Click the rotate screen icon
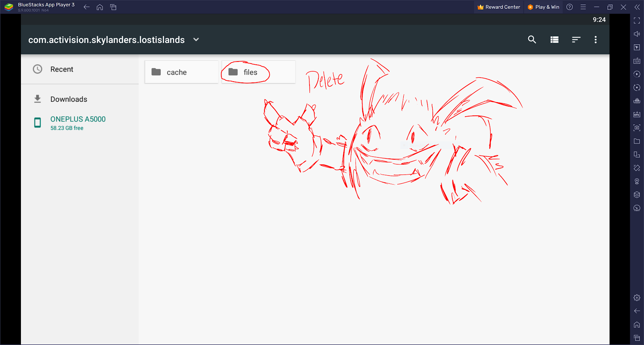 coord(637,154)
